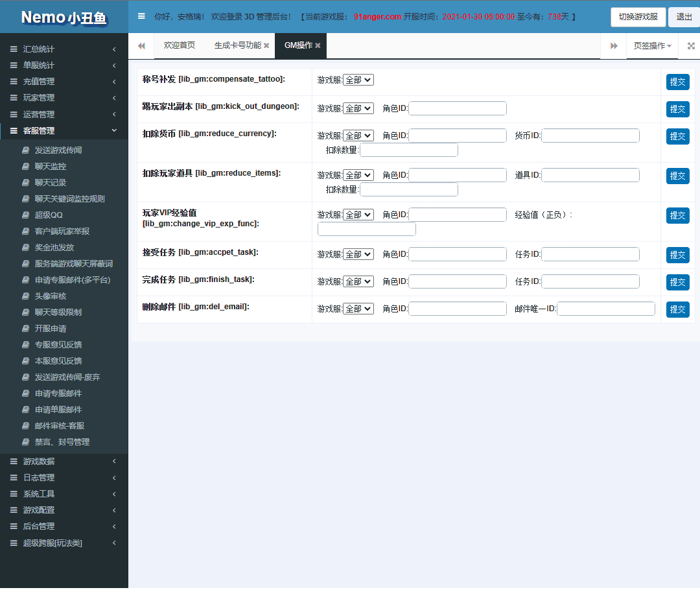Click the 角色ID input field for 扣除货币
Image resolution: width=700 pixels, height=590 pixels.
(x=457, y=136)
